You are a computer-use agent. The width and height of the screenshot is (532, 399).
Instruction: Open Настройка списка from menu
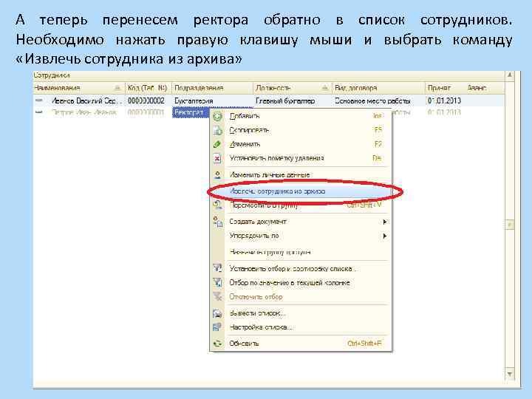[x=301, y=327]
